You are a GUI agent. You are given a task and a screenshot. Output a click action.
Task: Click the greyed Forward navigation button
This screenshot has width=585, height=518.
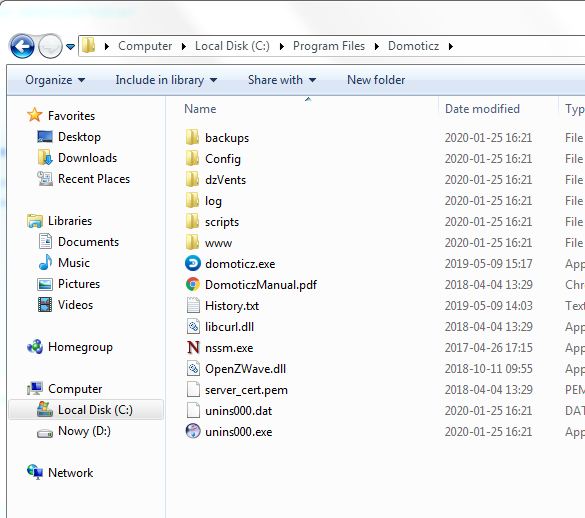tap(50, 46)
